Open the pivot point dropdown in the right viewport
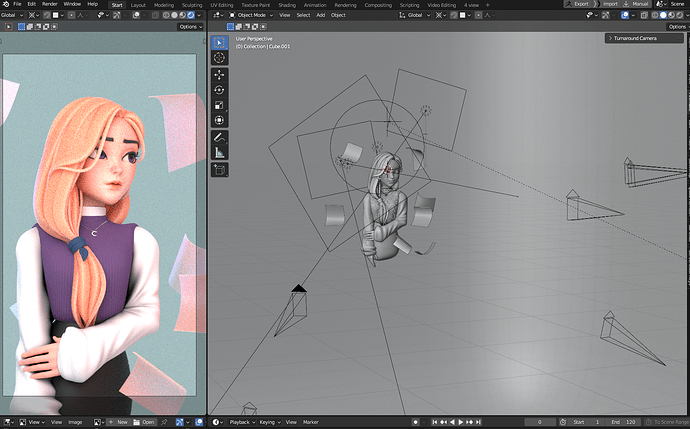 (441, 15)
